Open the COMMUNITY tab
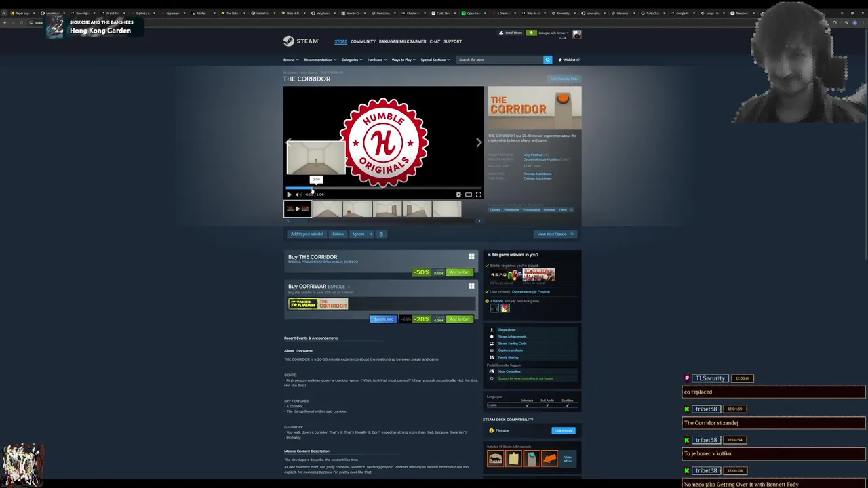 click(363, 41)
